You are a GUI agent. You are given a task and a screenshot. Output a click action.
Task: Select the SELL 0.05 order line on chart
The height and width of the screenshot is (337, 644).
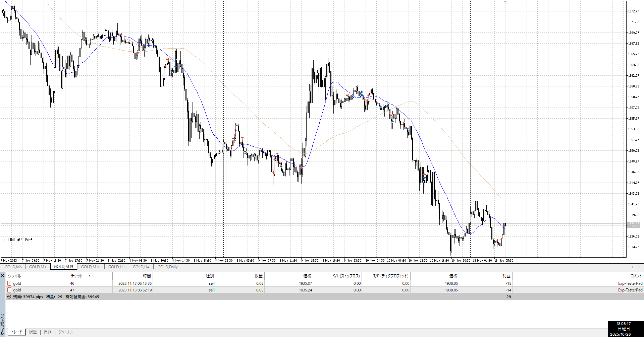click(x=17, y=240)
